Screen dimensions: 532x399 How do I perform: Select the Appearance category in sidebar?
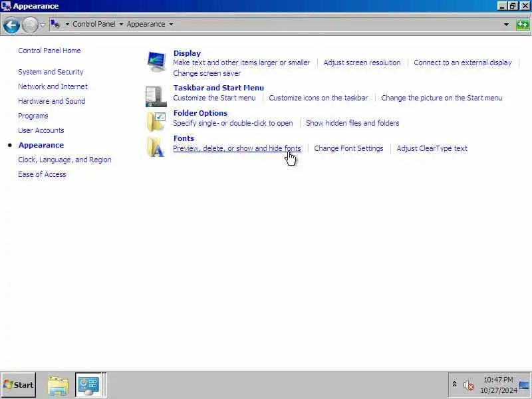(x=41, y=145)
